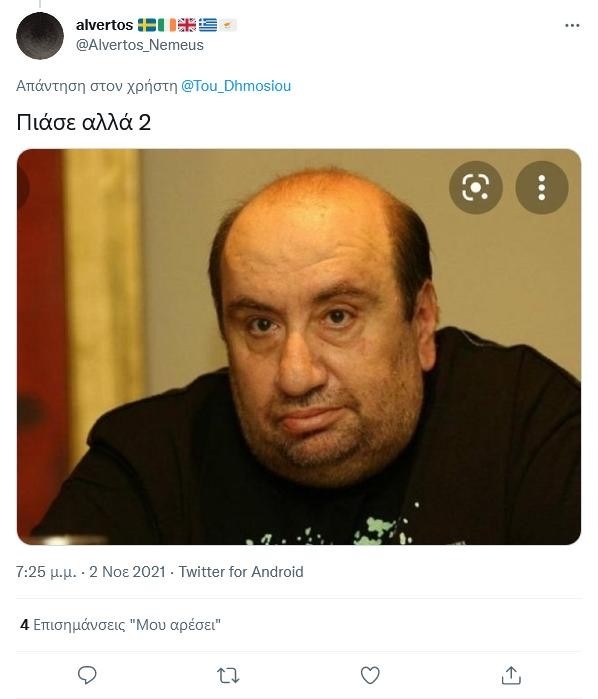
Task: Click the Απάντηση στον χρήστη label
Action: click(x=97, y=86)
